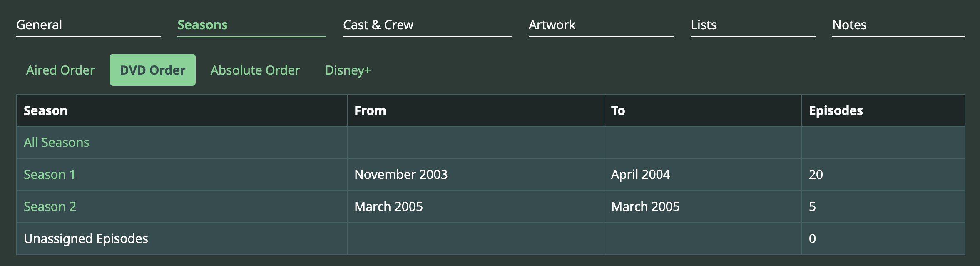Click the Episodes column header
The image size is (980, 266).
(x=836, y=110)
